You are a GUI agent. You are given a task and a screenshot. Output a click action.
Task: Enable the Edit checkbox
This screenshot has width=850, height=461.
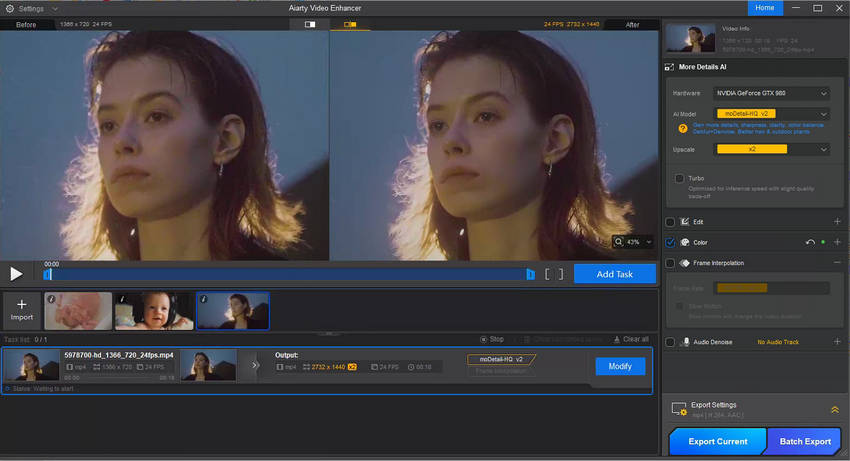tap(670, 222)
